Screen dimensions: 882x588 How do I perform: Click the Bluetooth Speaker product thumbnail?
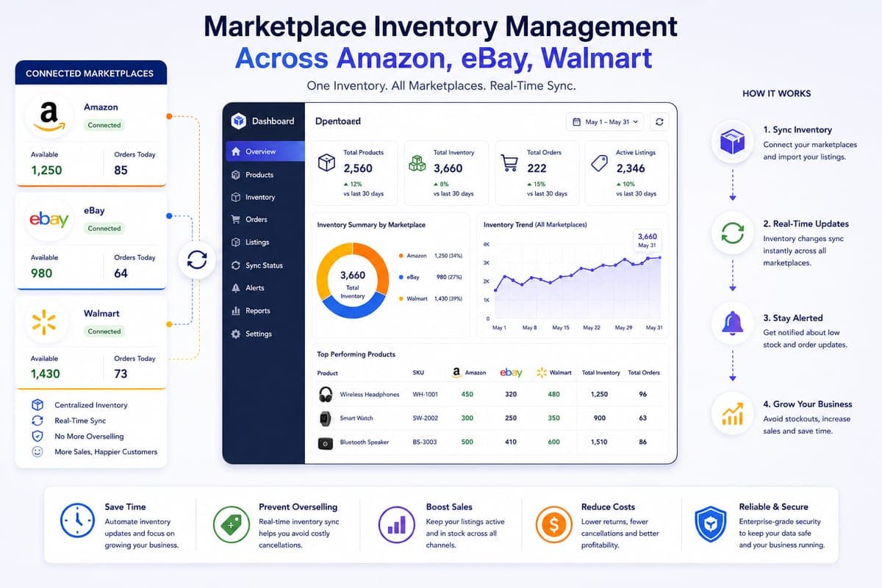pyautogui.click(x=325, y=442)
